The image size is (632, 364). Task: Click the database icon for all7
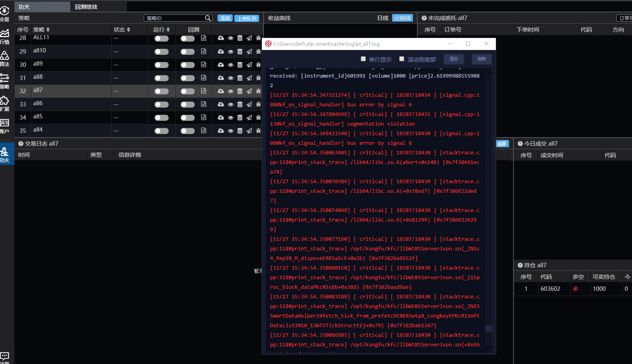coord(240,91)
